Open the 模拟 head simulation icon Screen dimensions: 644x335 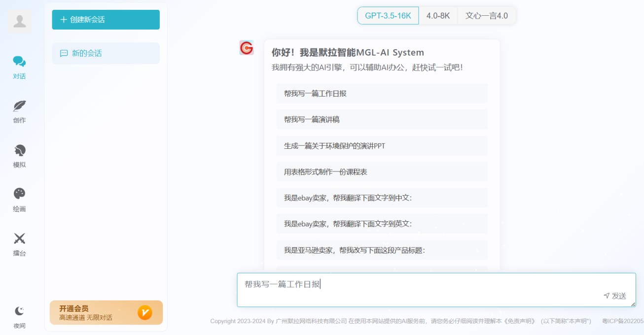point(19,150)
